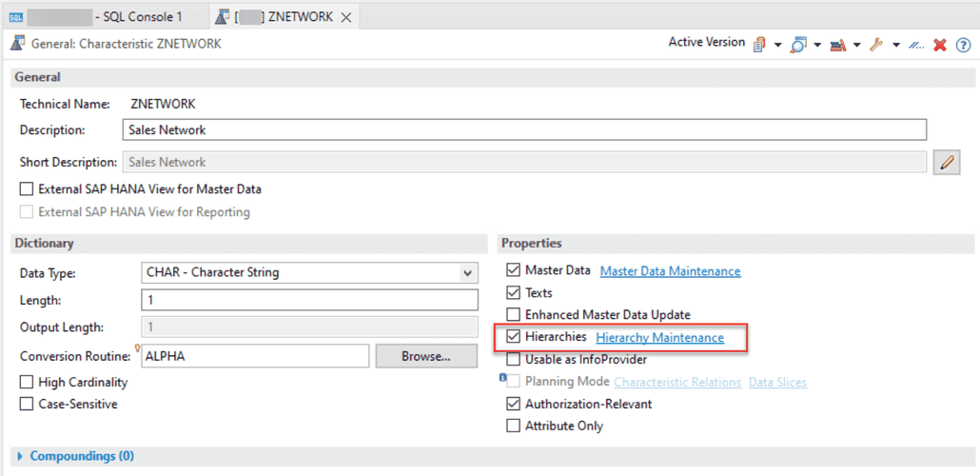Click the stacked books icon in toolbar

(838, 44)
